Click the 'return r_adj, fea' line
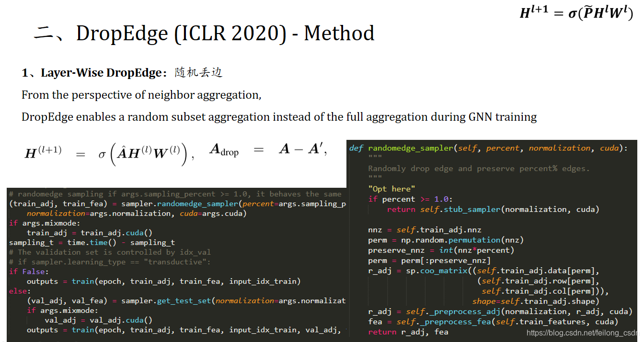644x342 pixels. tap(408, 332)
